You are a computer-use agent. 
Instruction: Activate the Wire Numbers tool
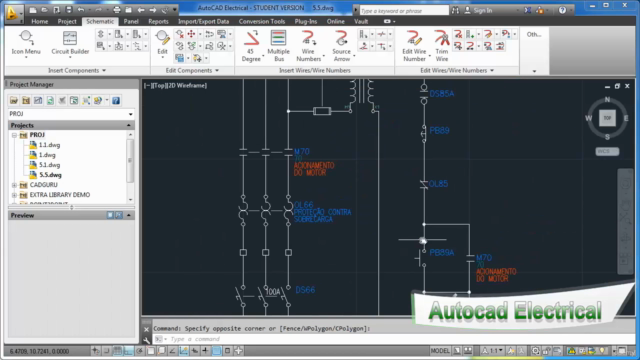pos(308,46)
